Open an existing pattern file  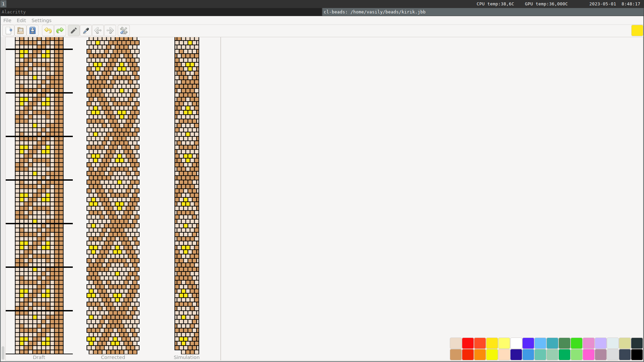click(20, 31)
